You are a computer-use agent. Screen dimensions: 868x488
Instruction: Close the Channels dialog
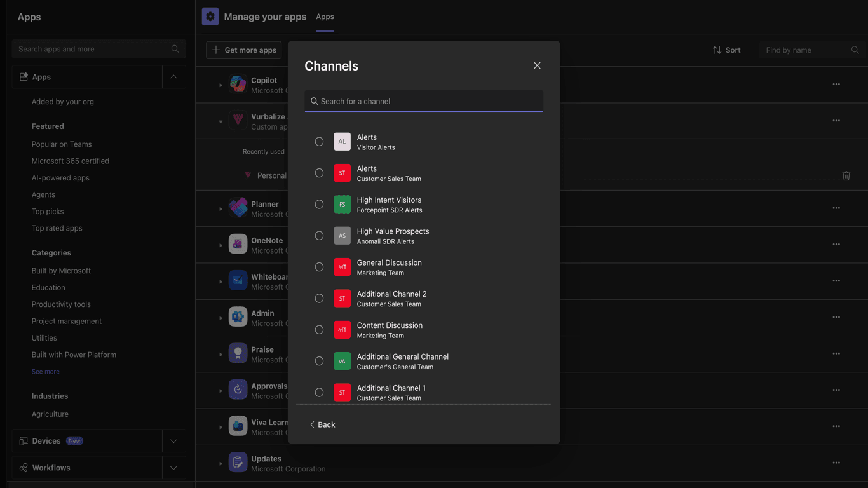[x=537, y=65]
